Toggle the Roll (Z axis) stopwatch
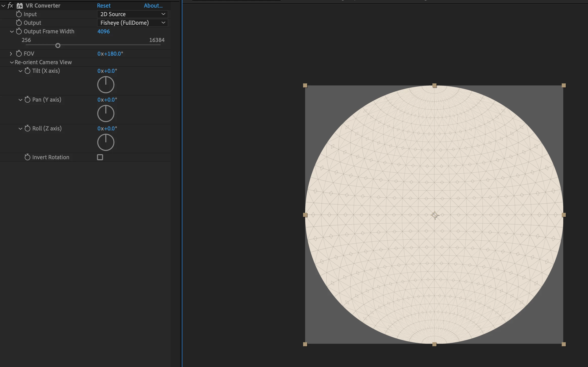The width and height of the screenshot is (588, 367). [x=28, y=128]
